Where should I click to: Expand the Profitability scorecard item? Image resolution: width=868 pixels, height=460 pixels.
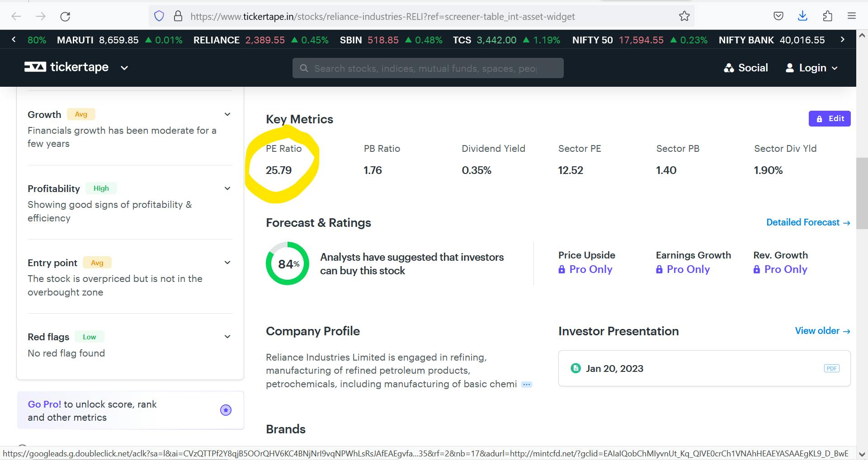point(227,188)
